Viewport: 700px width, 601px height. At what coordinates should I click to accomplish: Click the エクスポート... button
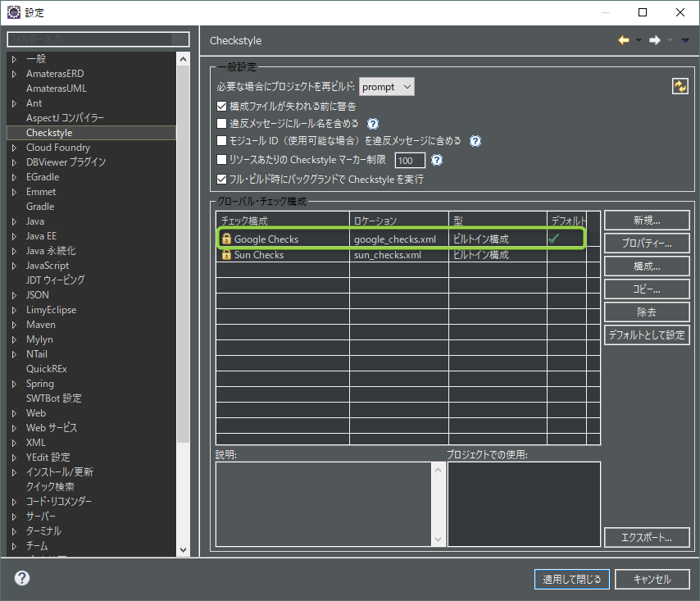pyautogui.click(x=647, y=538)
